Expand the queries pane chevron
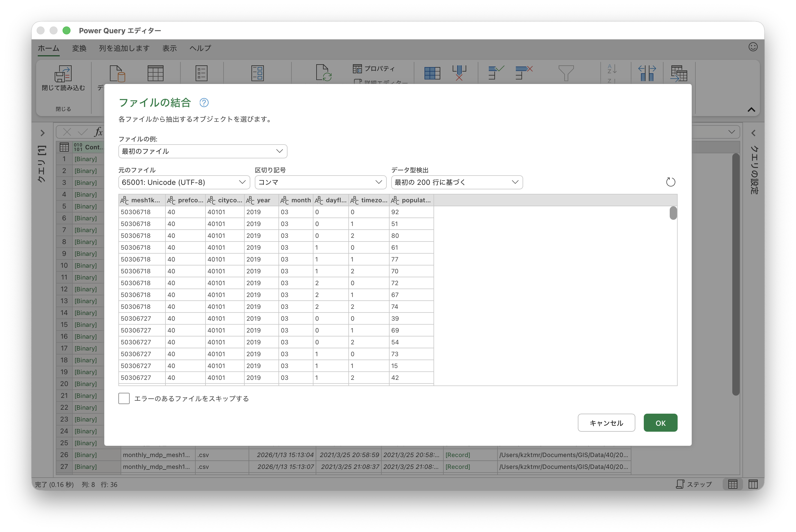The width and height of the screenshot is (796, 532). coord(42,133)
